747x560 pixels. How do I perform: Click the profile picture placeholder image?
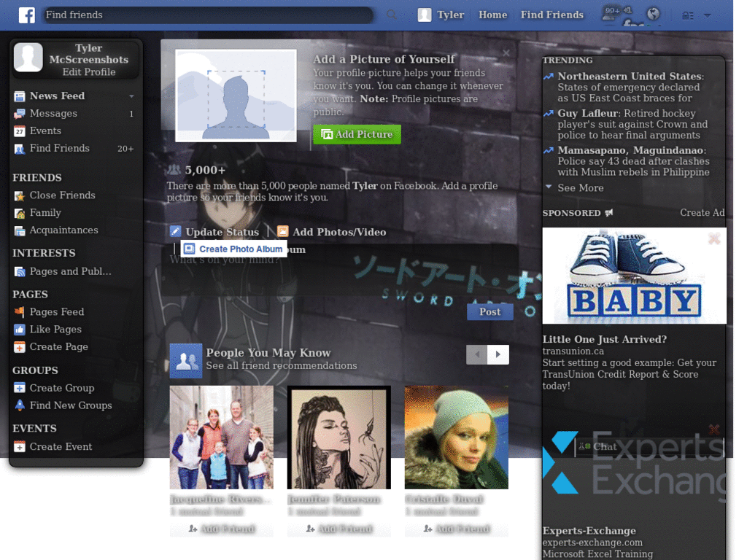click(236, 96)
